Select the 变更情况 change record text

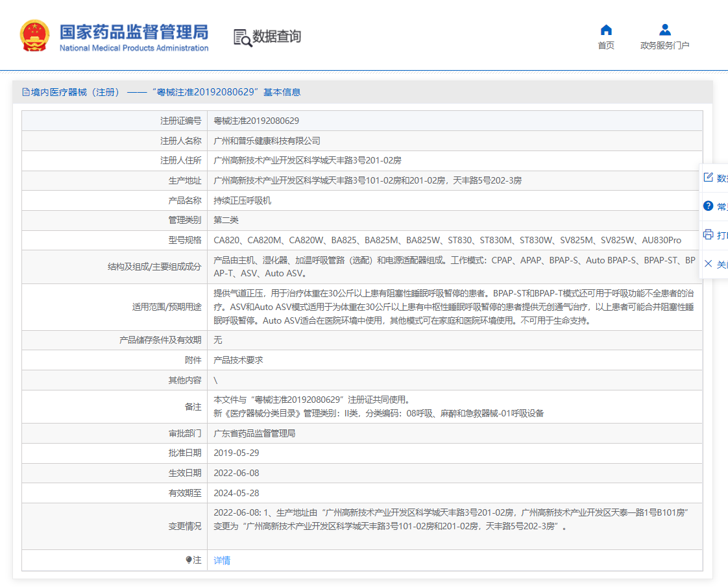[x=452, y=520]
